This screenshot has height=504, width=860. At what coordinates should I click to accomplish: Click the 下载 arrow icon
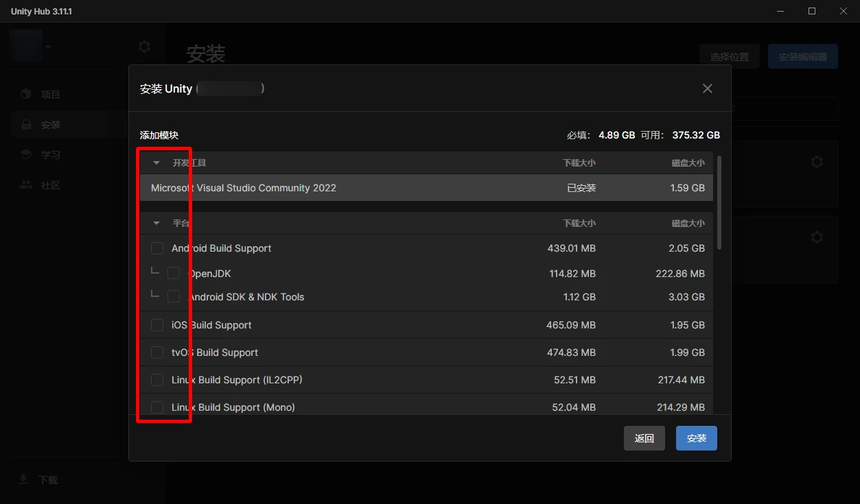coord(23,479)
